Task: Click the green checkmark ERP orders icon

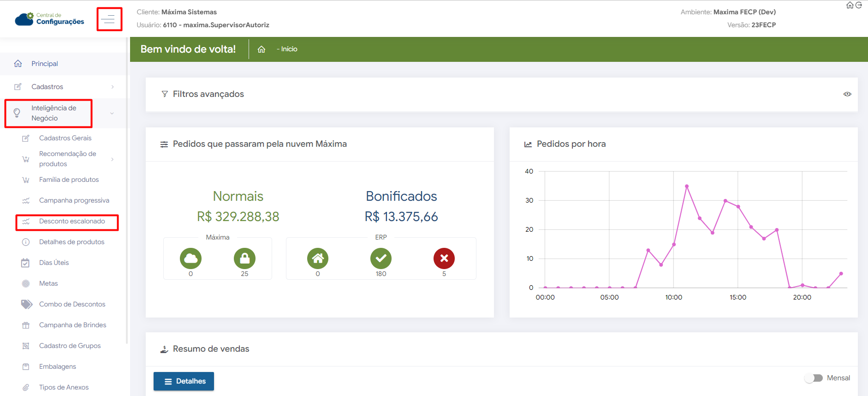Action: tap(380, 258)
